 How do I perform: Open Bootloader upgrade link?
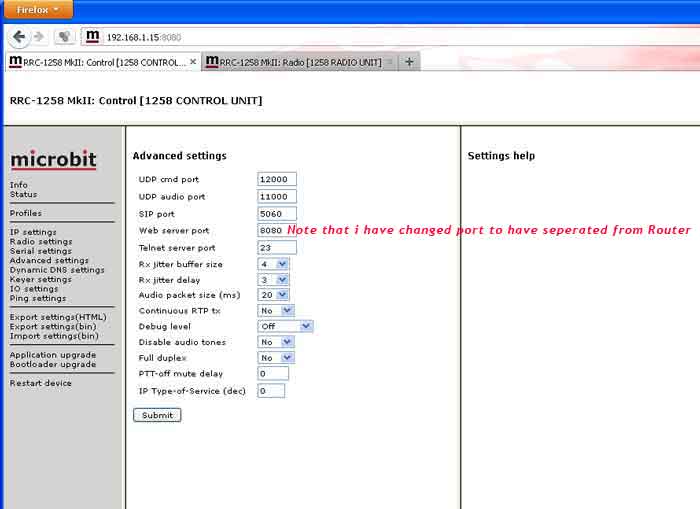[53, 364]
